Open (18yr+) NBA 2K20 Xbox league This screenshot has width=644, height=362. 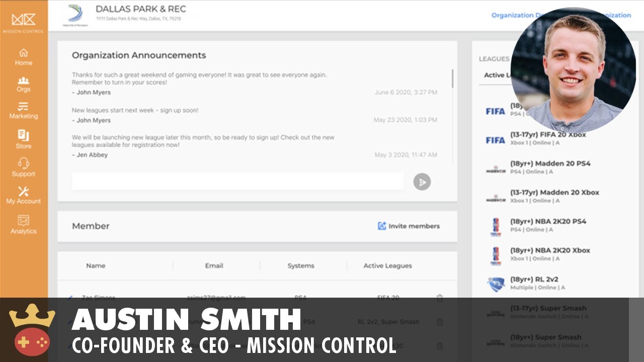click(550, 254)
